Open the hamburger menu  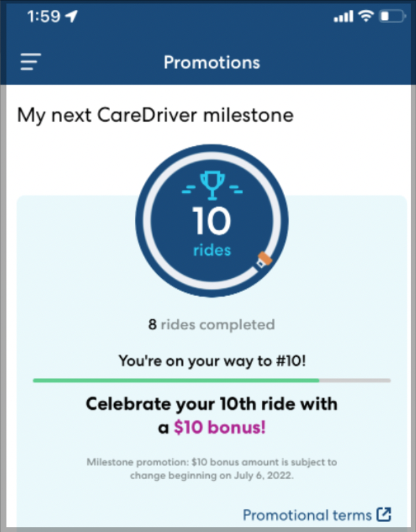tap(31, 62)
